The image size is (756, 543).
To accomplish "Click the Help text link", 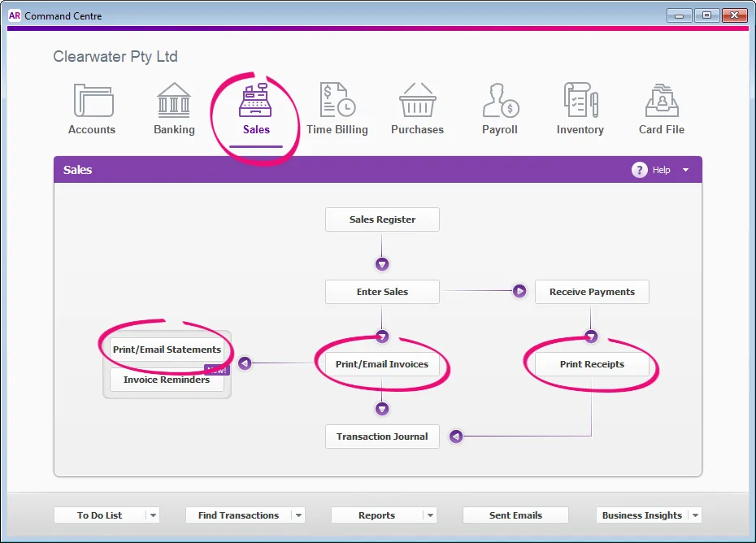I will point(661,170).
